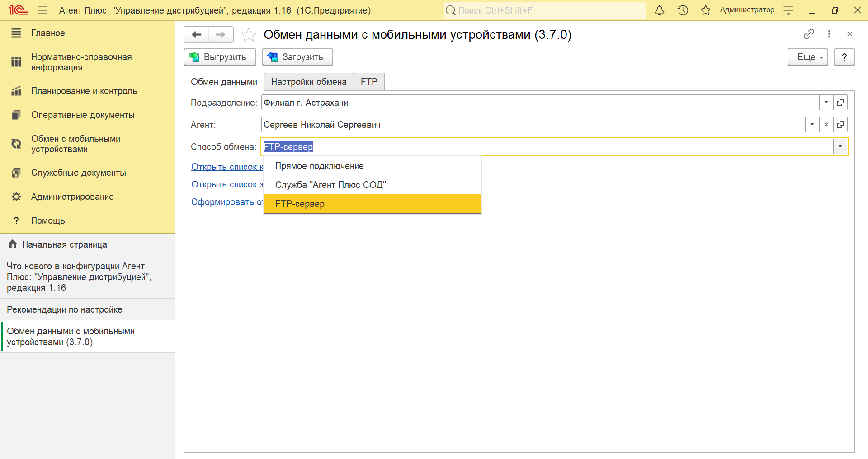Click Планирование и контроль chart icon
This screenshot has height=459, width=868.
16,91
